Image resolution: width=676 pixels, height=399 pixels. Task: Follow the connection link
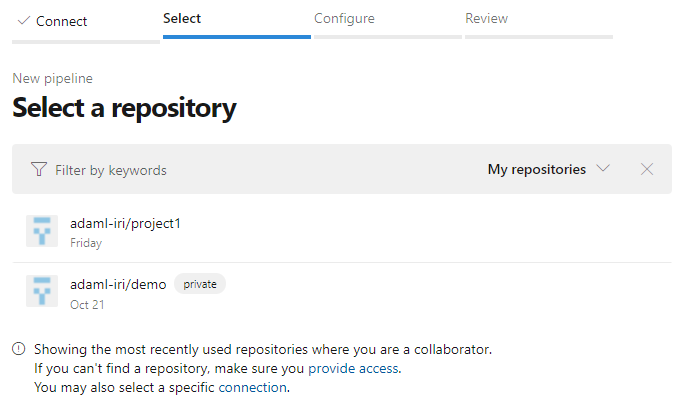(253, 387)
